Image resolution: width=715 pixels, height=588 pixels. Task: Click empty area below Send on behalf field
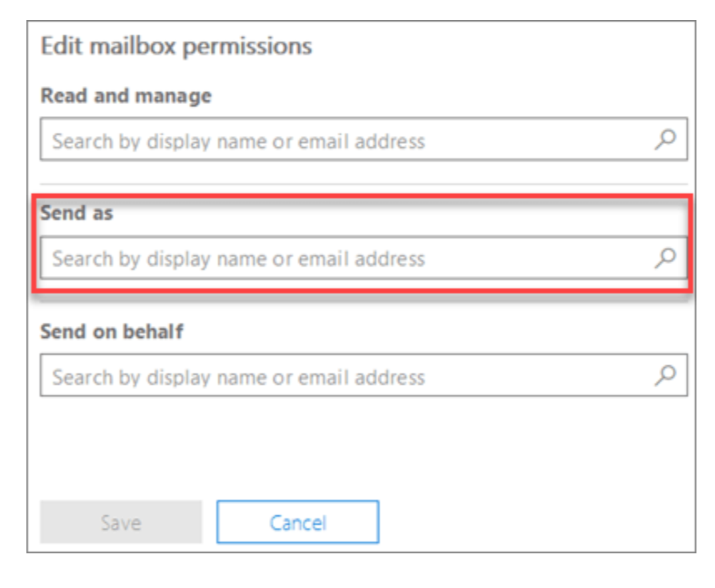[364, 447]
